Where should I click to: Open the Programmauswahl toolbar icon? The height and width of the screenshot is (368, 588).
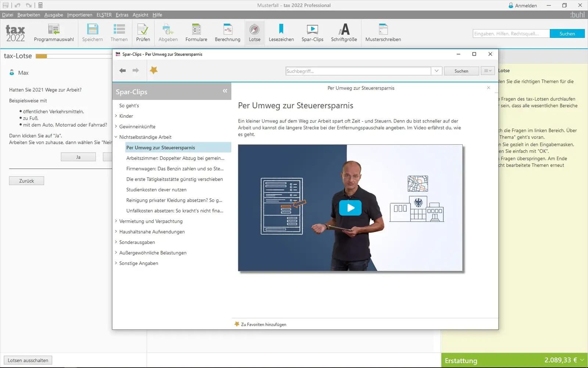point(54,33)
